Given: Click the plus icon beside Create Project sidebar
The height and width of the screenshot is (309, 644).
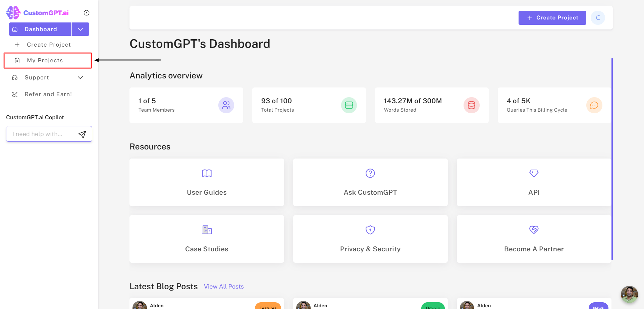Looking at the screenshot, I should [x=17, y=45].
